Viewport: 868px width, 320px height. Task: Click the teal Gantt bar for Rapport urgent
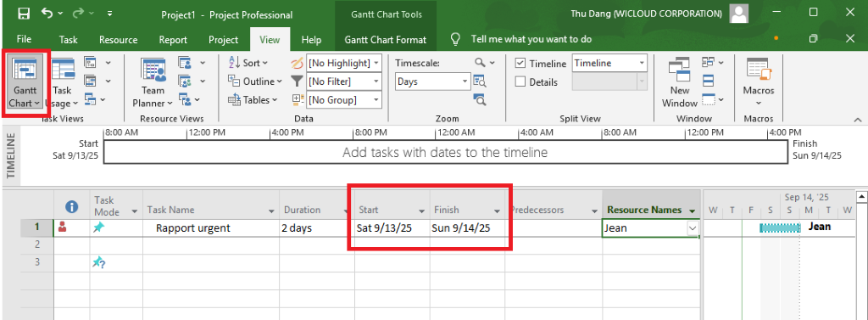tap(780, 227)
